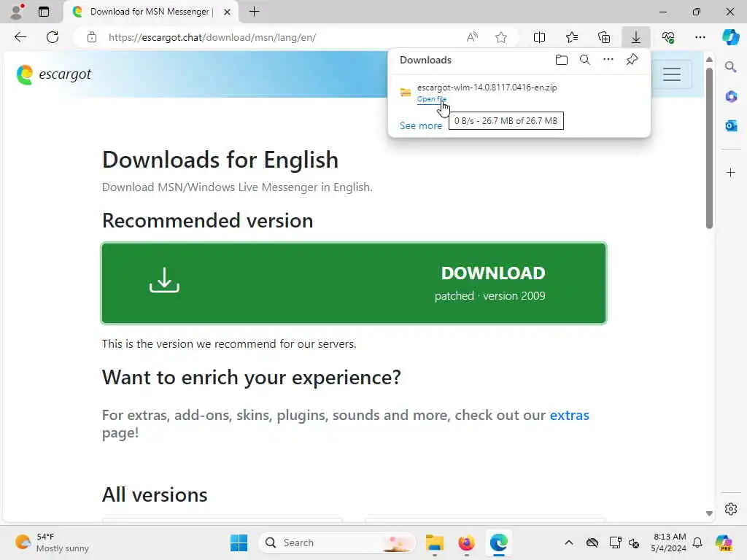The width and height of the screenshot is (747, 560).
Task: Open split screen view
Action: tap(539, 37)
